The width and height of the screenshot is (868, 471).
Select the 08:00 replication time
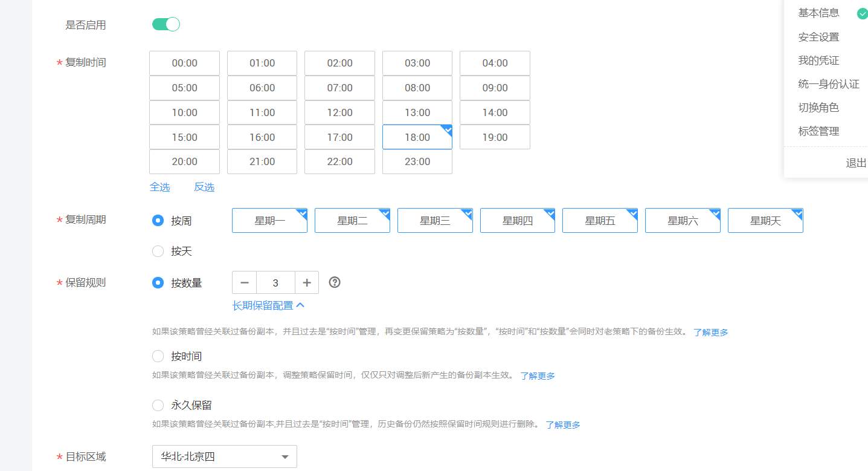(x=417, y=88)
